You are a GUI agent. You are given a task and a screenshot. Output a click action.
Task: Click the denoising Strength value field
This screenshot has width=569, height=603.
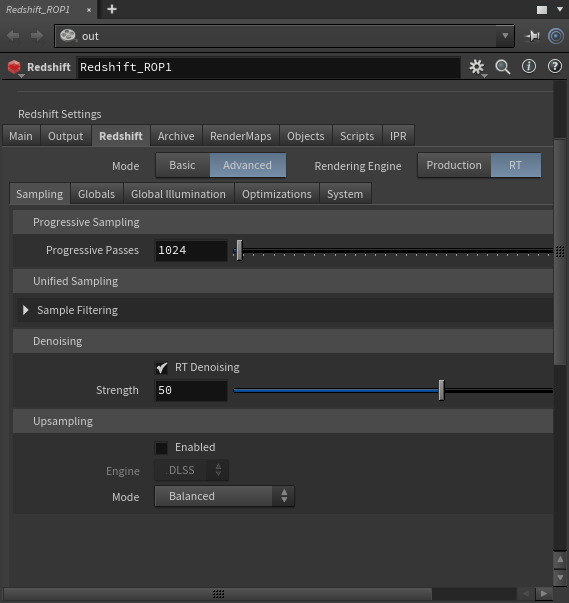pyautogui.click(x=191, y=390)
